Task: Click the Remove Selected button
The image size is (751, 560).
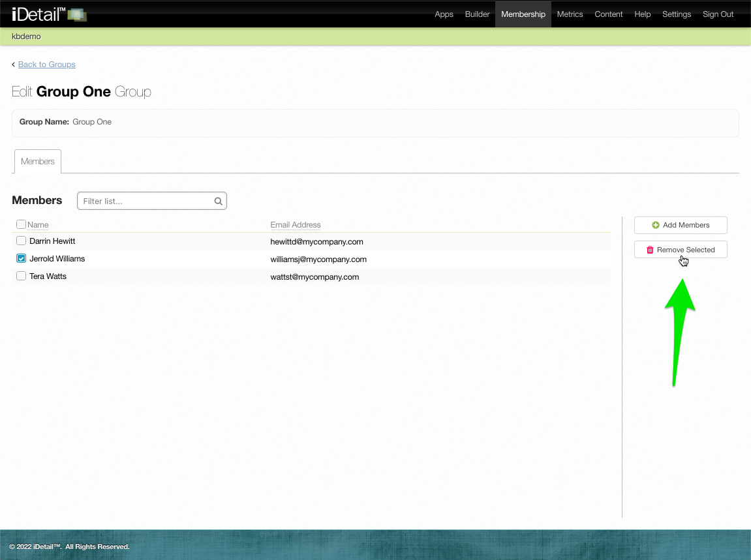Action: (681, 250)
